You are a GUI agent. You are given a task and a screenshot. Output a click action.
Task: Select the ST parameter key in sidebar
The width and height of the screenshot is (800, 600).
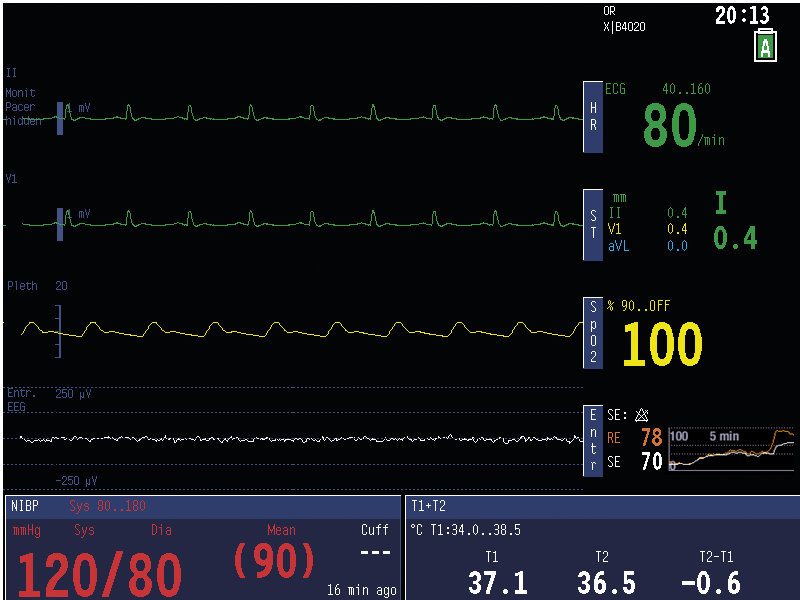[592, 224]
